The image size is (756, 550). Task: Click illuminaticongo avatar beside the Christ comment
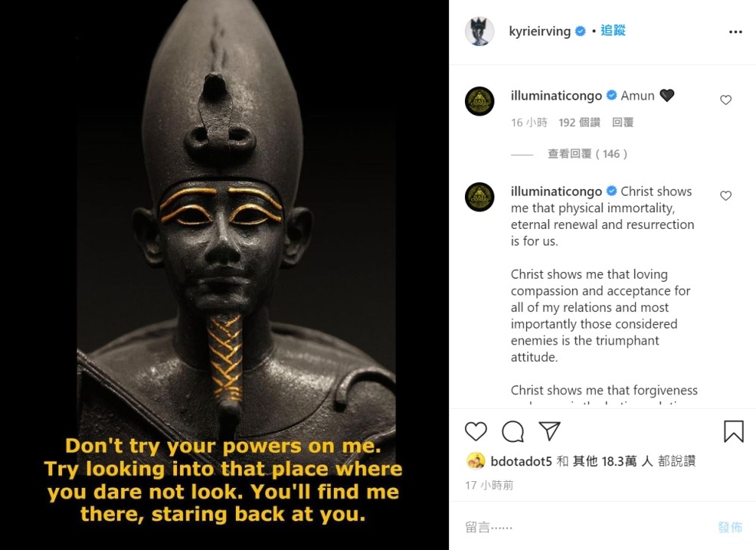coord(480,197)
